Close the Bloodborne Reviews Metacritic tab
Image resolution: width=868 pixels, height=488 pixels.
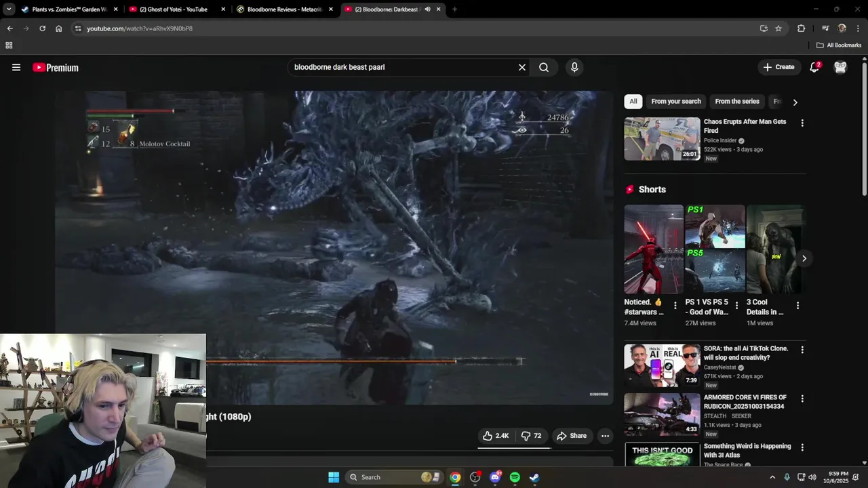pyautogui.click(x=331, y=9)
